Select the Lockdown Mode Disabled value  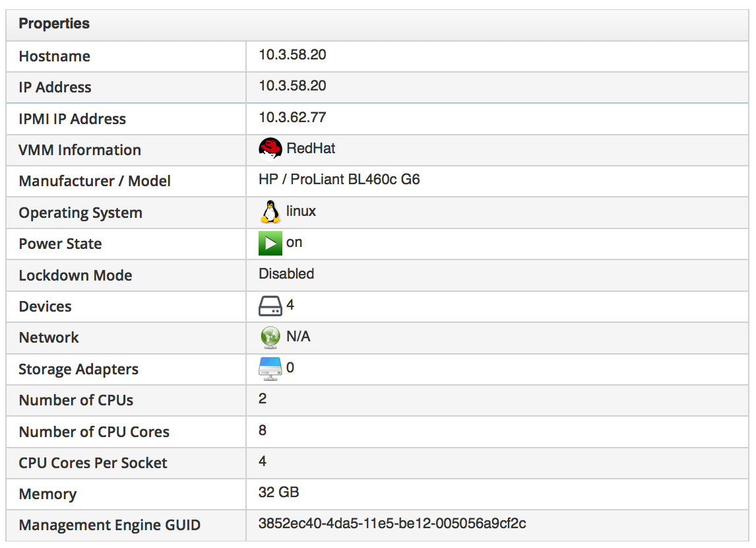286,274
